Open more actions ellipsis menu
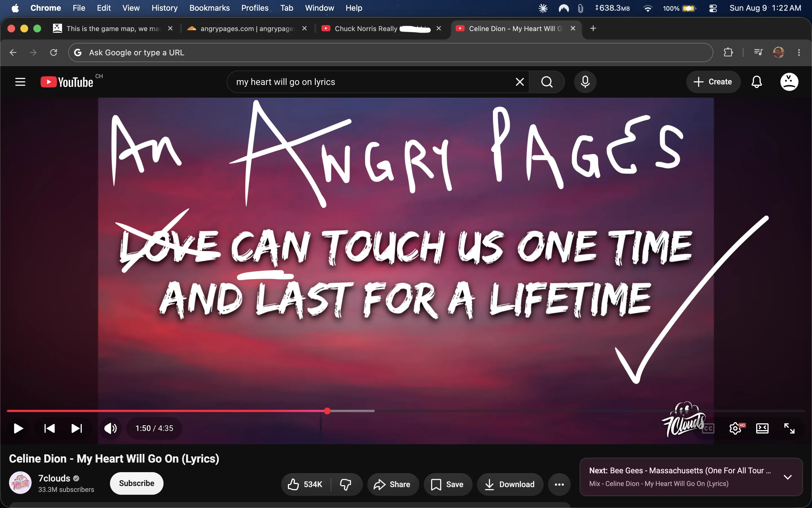 tap(559, 484)
